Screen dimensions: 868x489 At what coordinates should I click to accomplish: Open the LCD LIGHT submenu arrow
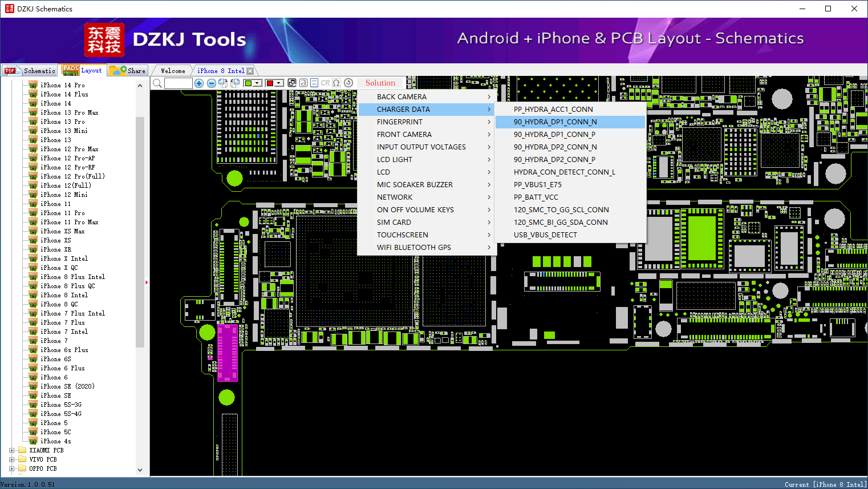(489, 160)
